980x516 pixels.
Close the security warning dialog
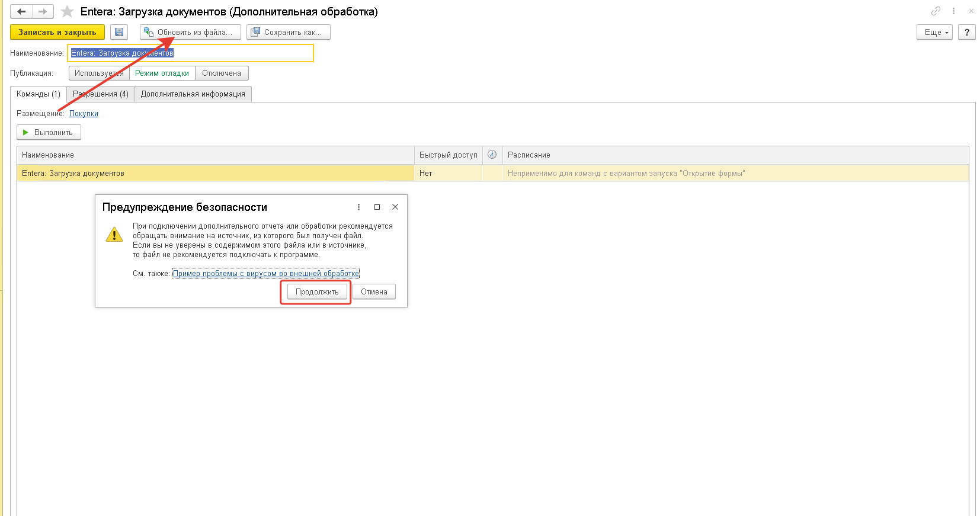[395, 207]
